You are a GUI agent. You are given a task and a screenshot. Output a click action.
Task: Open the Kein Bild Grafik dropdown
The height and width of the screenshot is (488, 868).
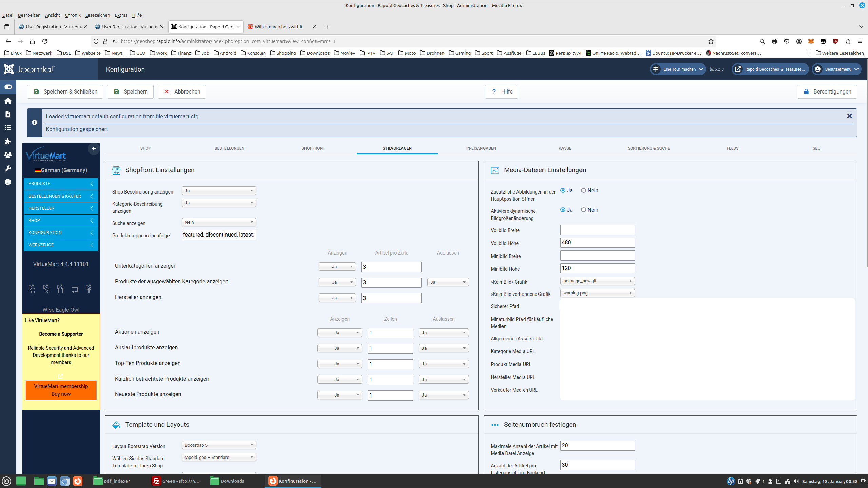tap(597, 281)
